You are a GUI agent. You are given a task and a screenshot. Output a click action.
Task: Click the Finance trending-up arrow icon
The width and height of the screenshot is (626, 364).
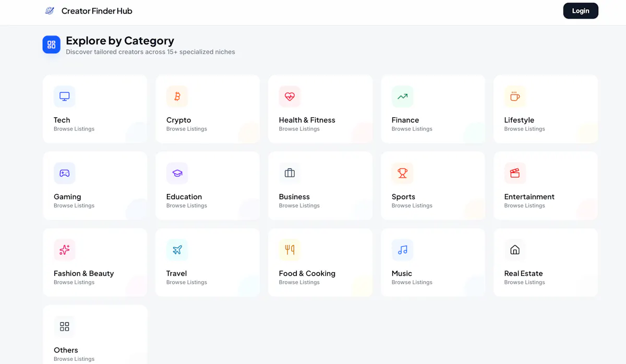pyautogui.click(x=403, y=96)
